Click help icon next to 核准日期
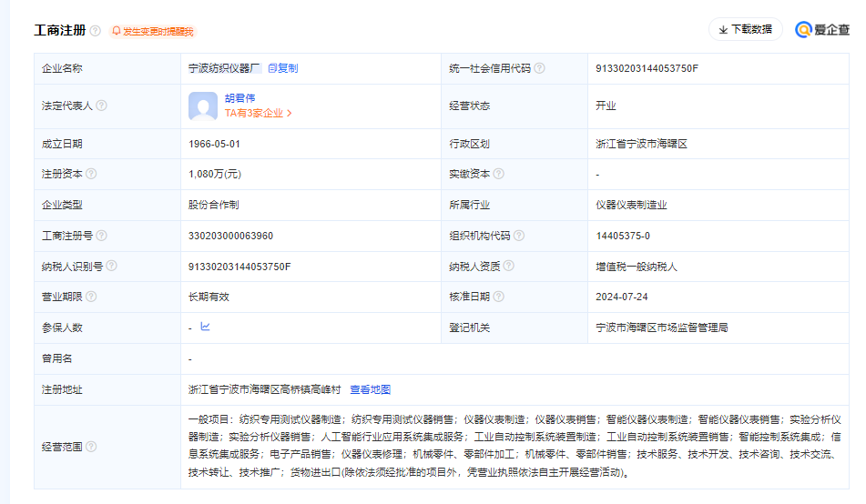Screen dimensions: 866x504 click(x=498, y=297)
